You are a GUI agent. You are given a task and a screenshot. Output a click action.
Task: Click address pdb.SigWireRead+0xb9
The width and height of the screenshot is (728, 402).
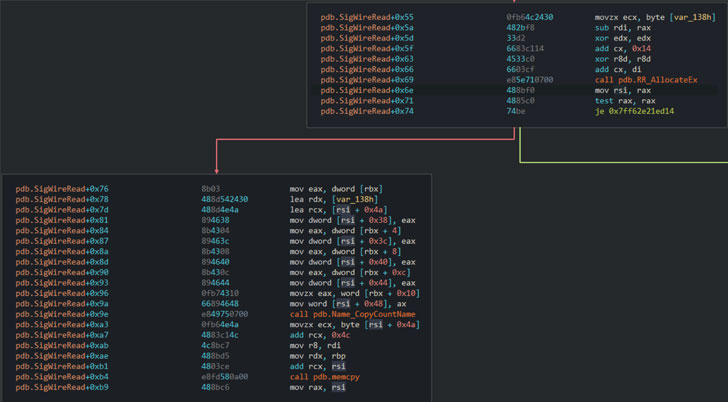pyautogui.click(x=62, y=387)
